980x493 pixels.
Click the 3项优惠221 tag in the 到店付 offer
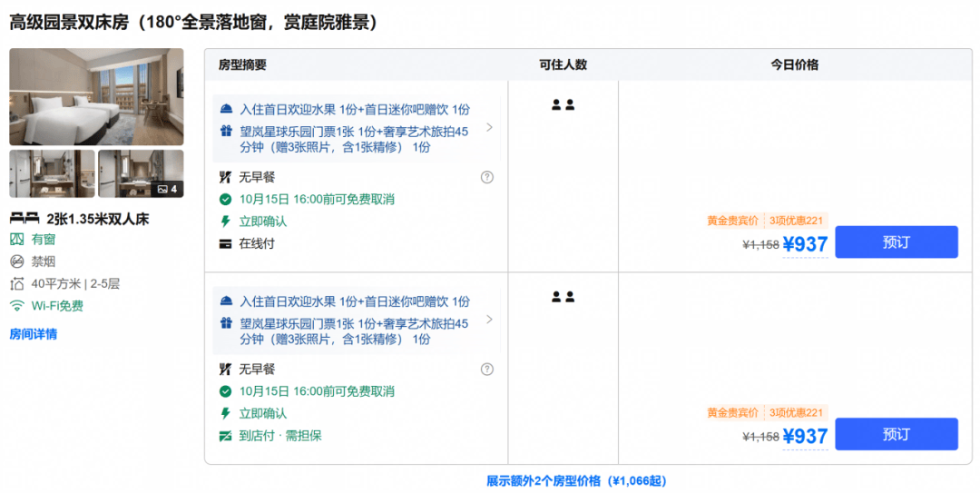click(x=797, y=413)
